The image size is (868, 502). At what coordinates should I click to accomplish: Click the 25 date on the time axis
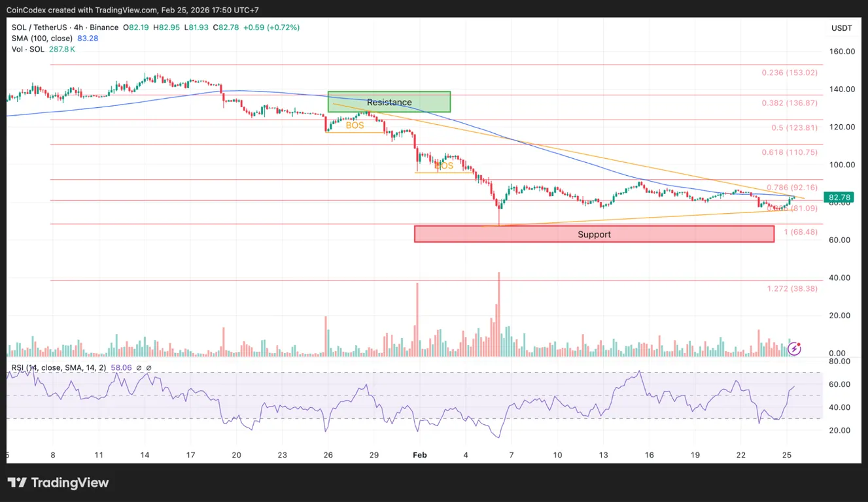pyautogui.click(x=786, y=455)
